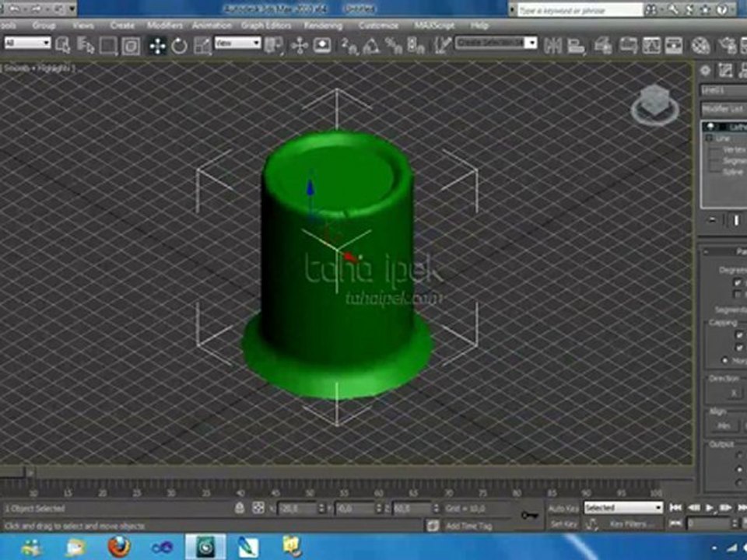Open Key Filters dialog
Viewport: 747px width, 560px height.
click(x=628, y=524)
